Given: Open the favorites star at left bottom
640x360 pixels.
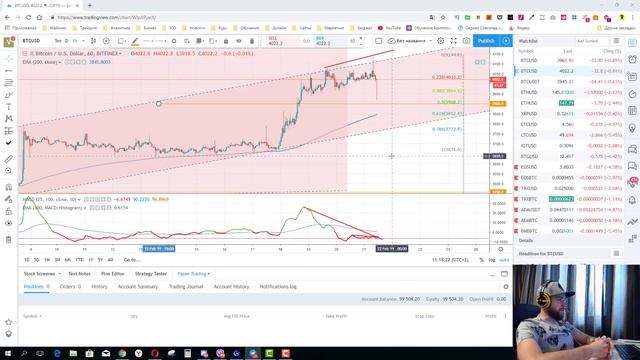Looking at the screenshot, I should tap(9, 322).
